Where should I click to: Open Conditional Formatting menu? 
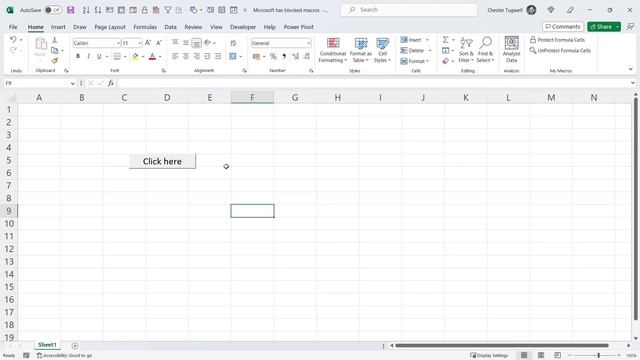[x=333, y=50]
